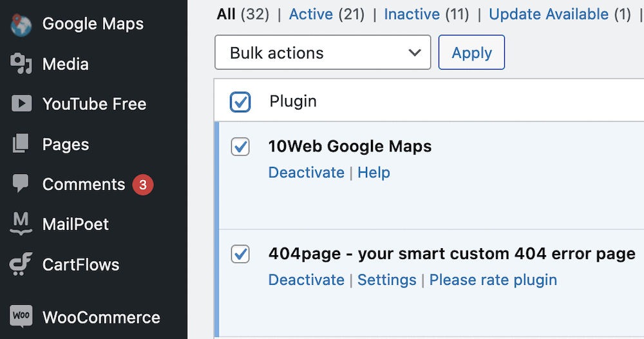Click the CartFlows logo icon
This screenshot has height=339, width=644.
coord(21,264)
